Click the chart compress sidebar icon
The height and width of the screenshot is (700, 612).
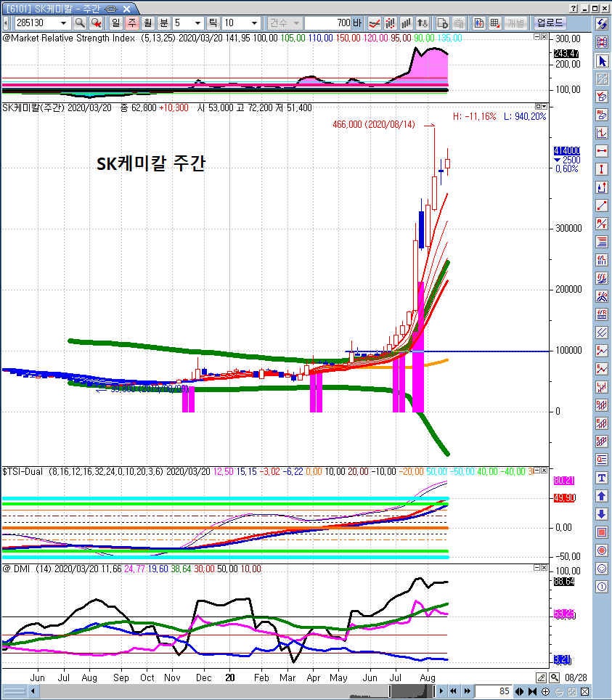(602, 42)
